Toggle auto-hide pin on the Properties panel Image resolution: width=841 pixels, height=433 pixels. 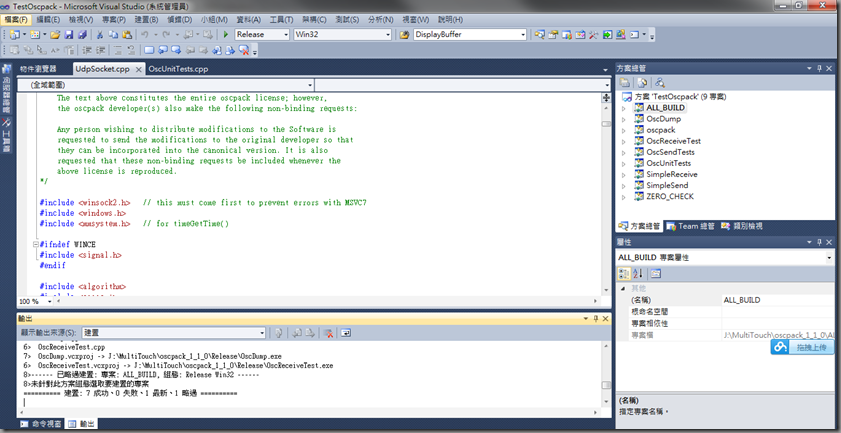819,243
